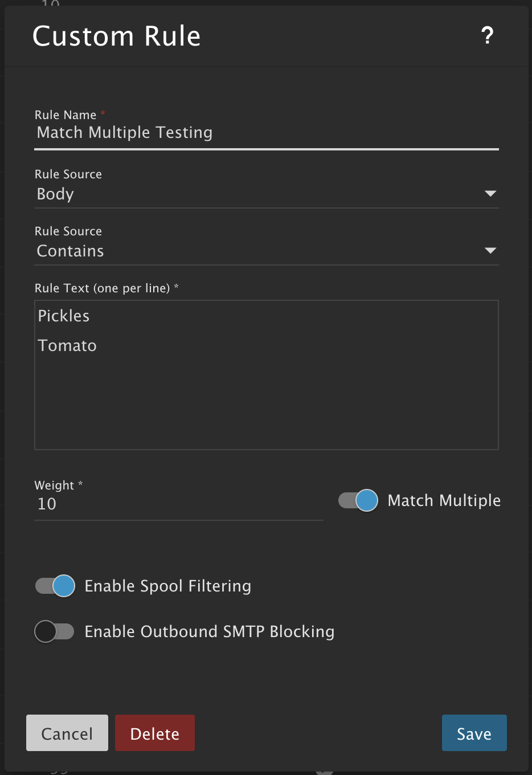Viewport: 532px width, 775px height.
Task: Turn off the Spool Filtering switch
Action: pos(55,586)
